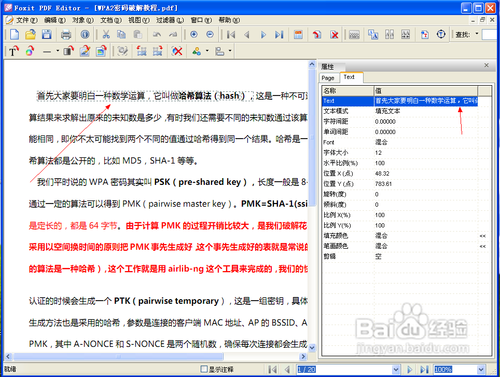Cut selection with the scissors icon
Viewport: 500px width, 377px height.
[x=106, y=34]
